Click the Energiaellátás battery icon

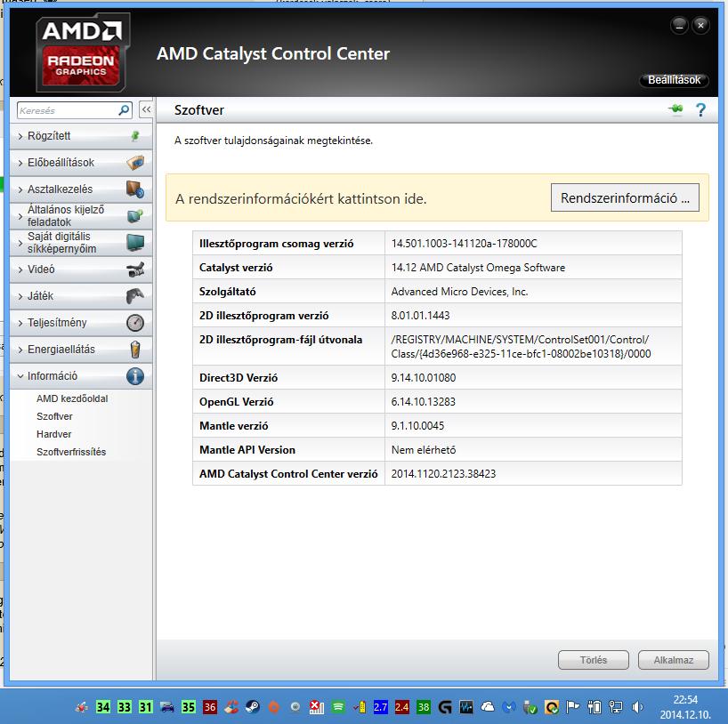pyautogui.click(x=135, y=350)
